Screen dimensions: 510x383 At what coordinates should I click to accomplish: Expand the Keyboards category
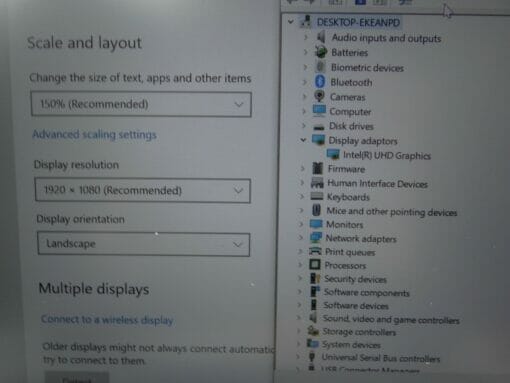pos(302,197)
